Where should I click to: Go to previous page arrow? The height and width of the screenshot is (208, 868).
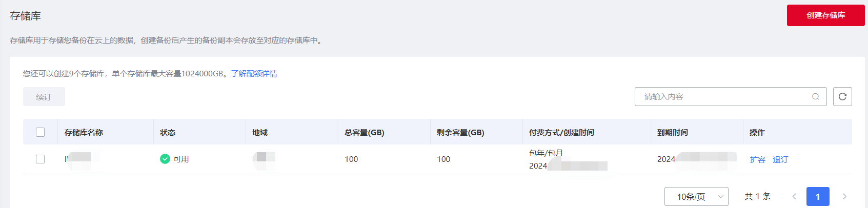pyautogui.click(x=794, y=197)
